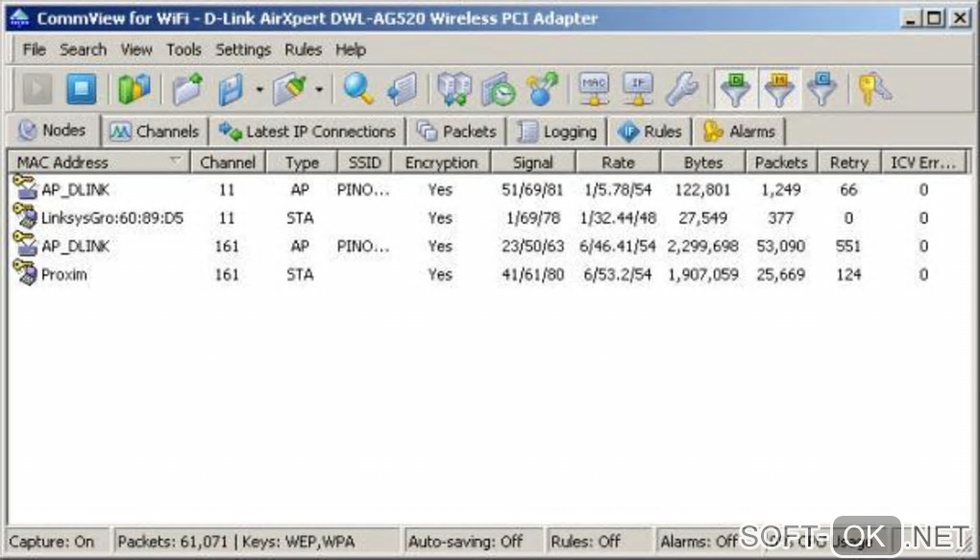Image resolution: width=980 pixels, height=560 pixels.
Task: Switch to the Nodes tab
Action: (x=54, y=130)
